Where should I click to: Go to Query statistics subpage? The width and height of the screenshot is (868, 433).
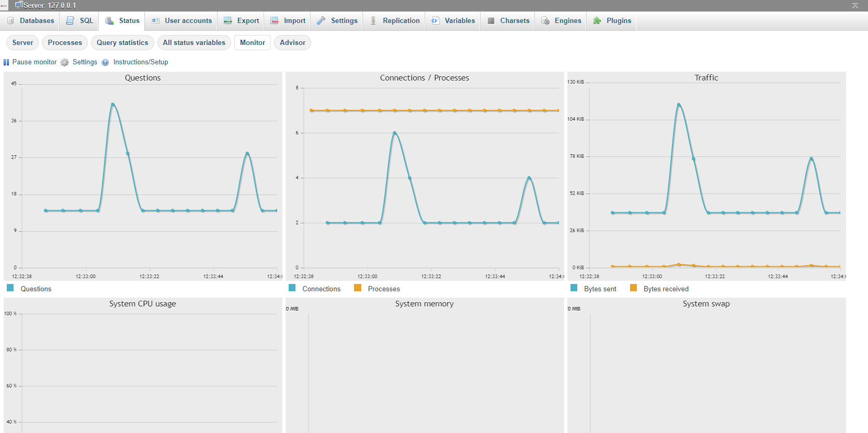(122, 43)
